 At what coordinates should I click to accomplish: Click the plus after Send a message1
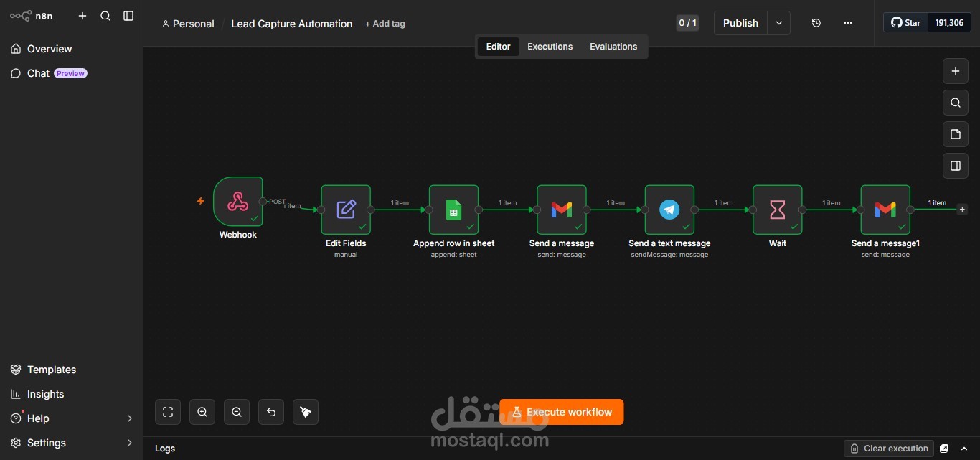click(962, 210)
